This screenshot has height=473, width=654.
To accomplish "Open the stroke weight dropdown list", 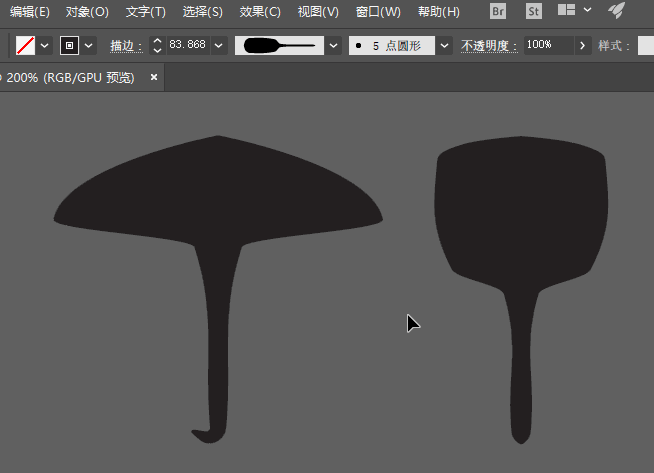I will 219,45.
